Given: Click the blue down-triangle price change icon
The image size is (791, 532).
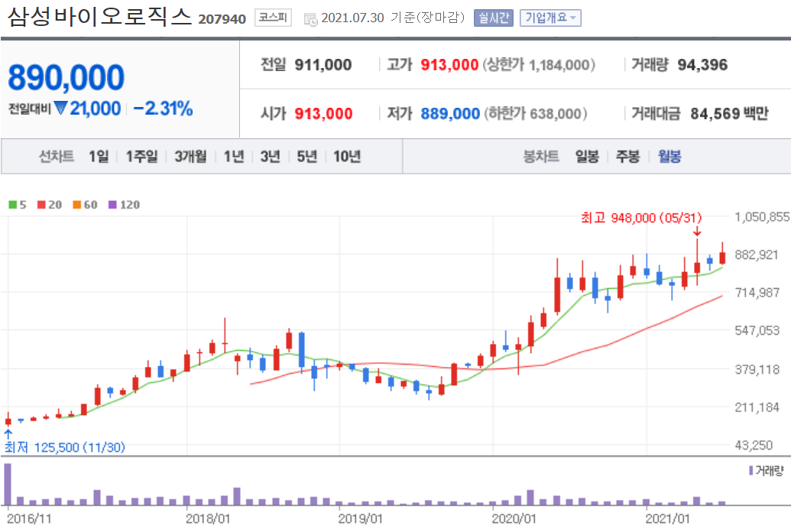Looking at the screenshot, I should 60,108.
